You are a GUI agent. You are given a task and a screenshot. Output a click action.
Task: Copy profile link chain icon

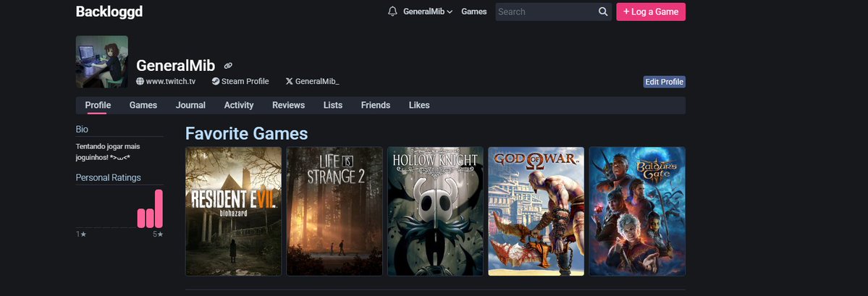point(228,66)
